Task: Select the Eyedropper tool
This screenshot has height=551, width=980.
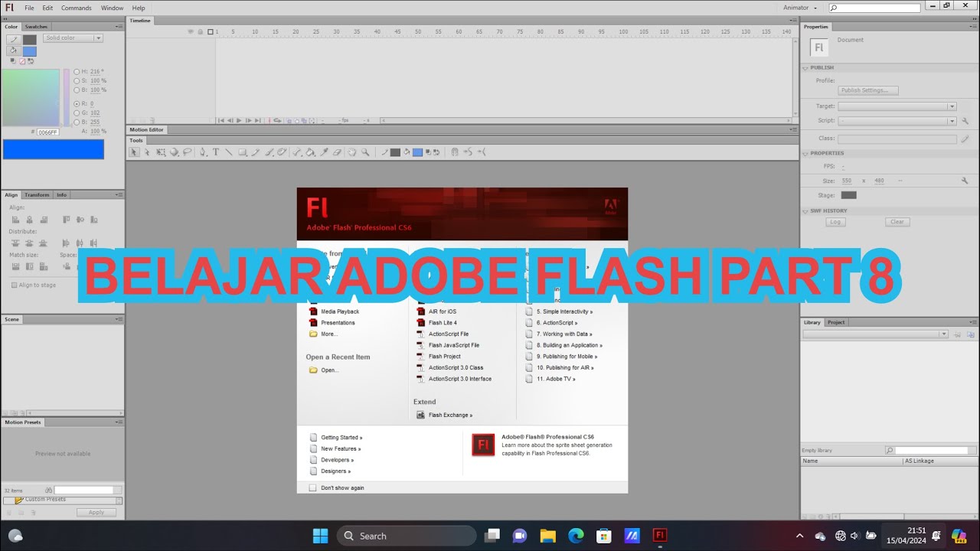Action: click(325, 152)
